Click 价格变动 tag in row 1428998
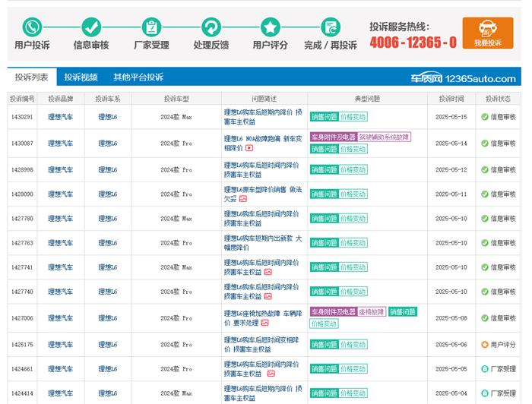This screenshot has height=404, width=532. click(353, 170)
